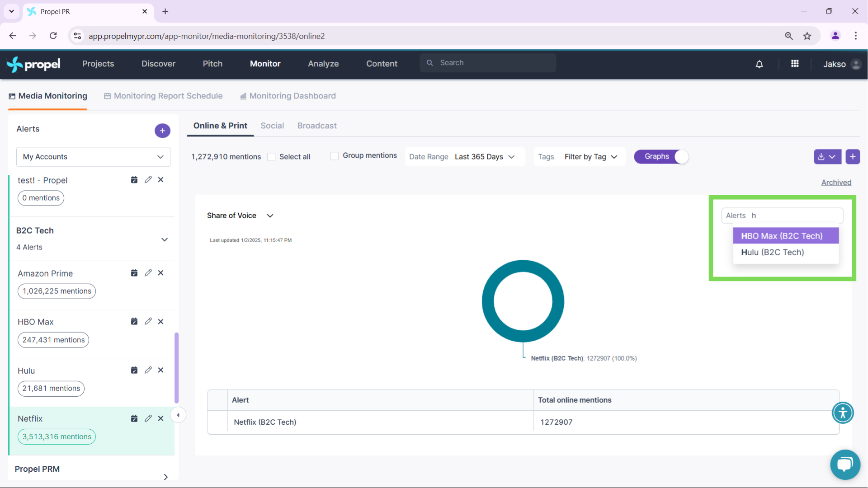The image size is (868, 488).
Task: Open the accessibility widget
Action: click(x=843, y=413)
